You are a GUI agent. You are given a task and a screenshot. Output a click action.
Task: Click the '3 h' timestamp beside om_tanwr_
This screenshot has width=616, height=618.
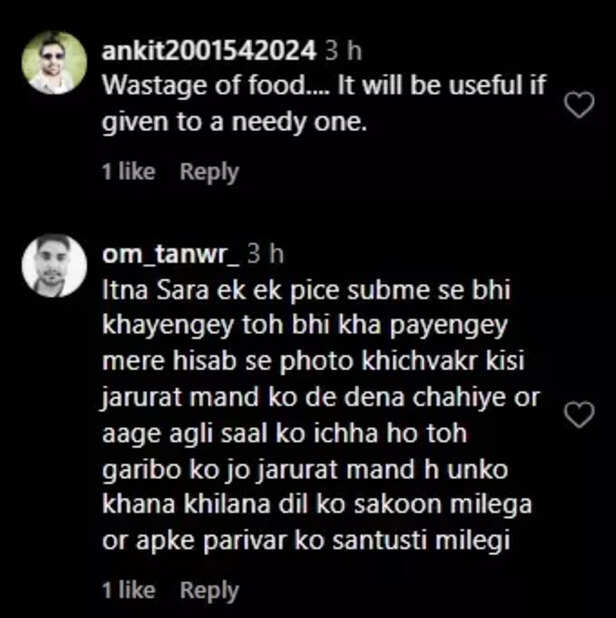[265, 255]
